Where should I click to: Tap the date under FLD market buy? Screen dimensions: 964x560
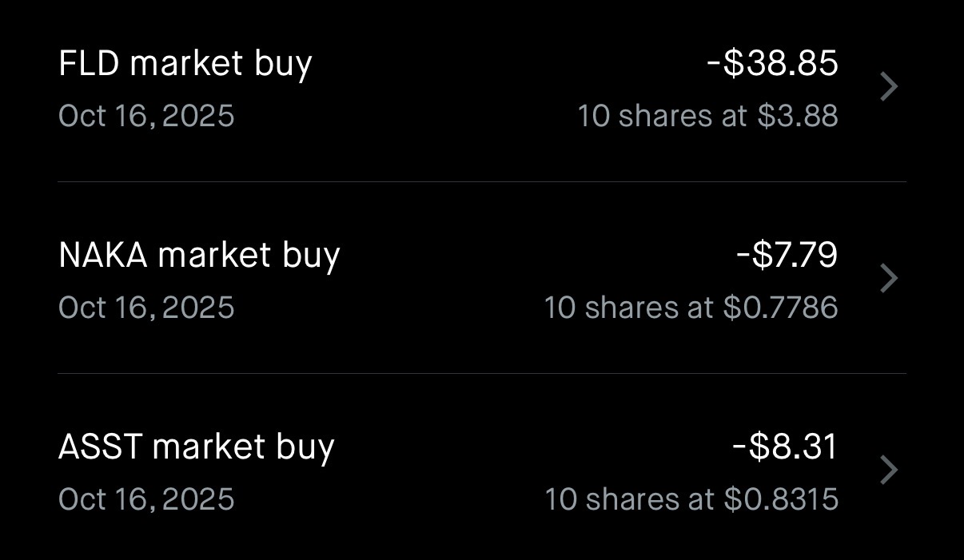point(146,117)
